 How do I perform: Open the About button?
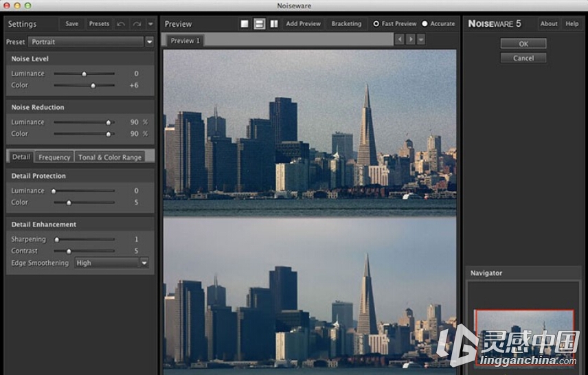(549, 23)
